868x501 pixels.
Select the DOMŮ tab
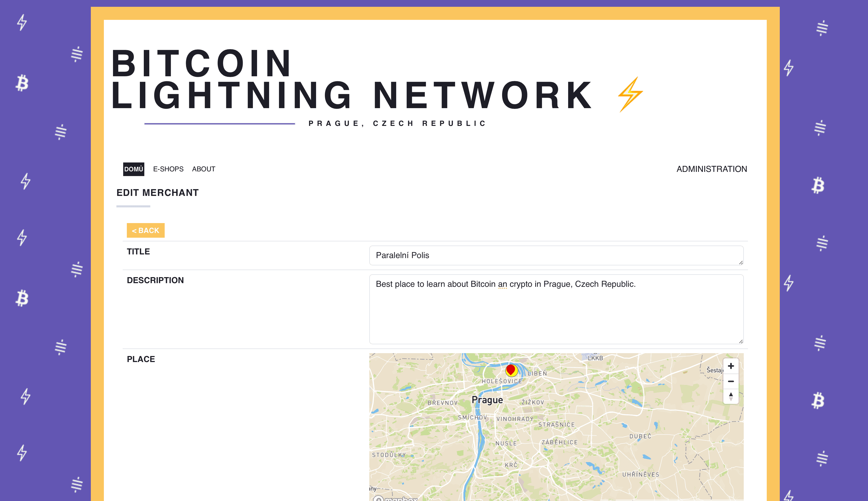click(x=133, y=169)
